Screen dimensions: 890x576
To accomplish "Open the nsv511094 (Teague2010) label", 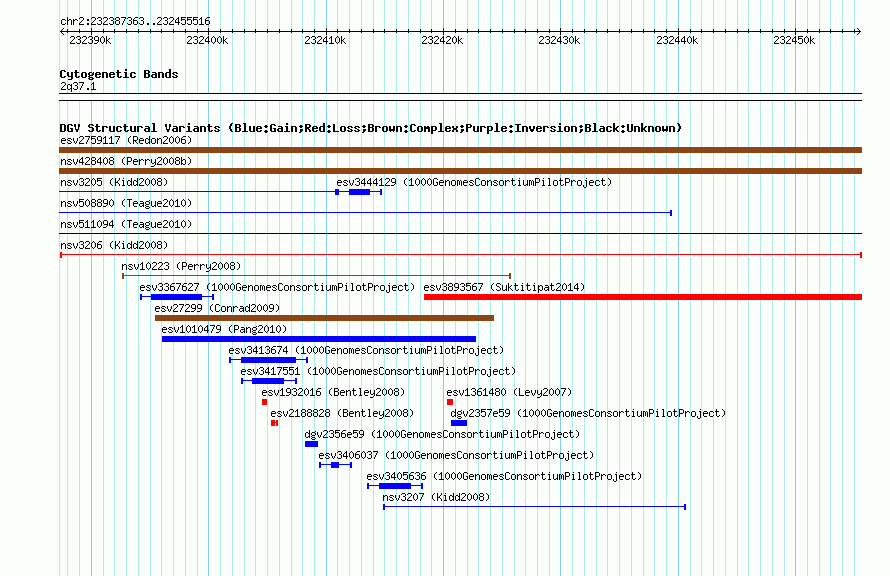I will point(126,224).
